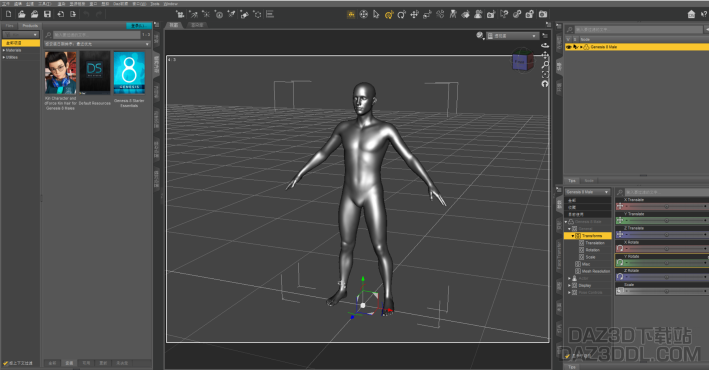Screen dimensions: 709x370
Task: Click the cyan login button
Action: click(138, 26)
